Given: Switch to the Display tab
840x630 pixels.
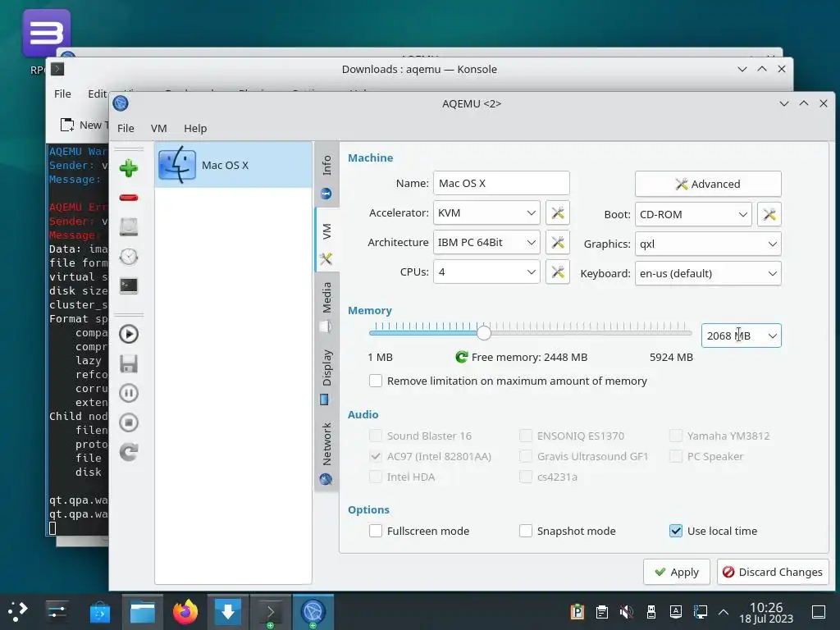Looking at the screenshot, I should (x=326, y=376).
